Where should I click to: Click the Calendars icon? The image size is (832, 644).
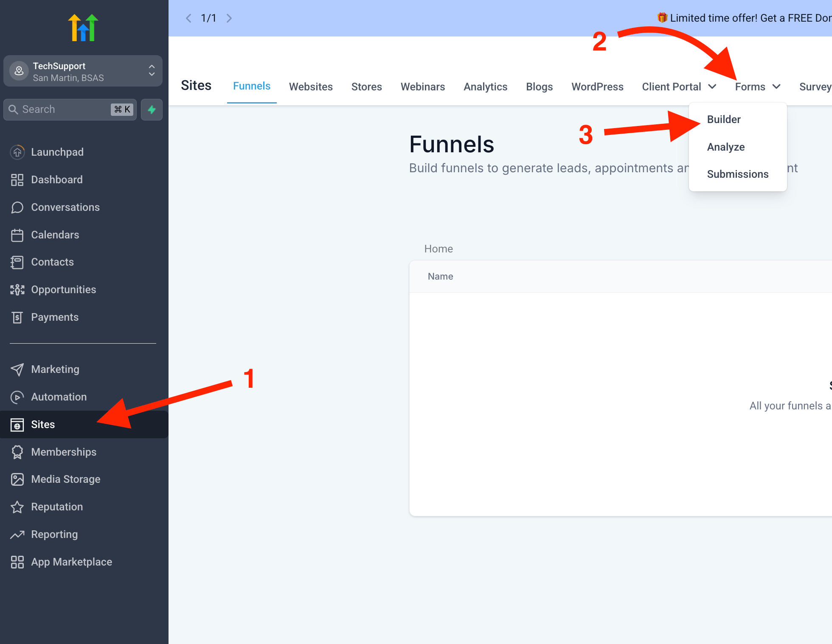(x=17, y=235)
